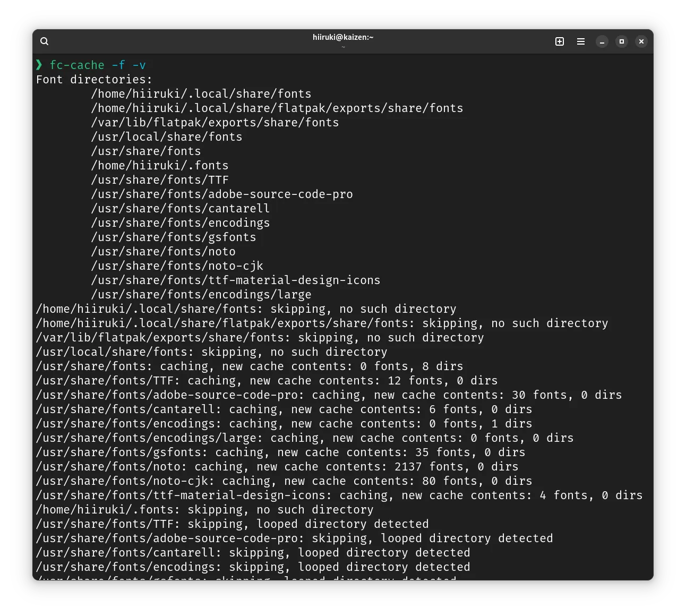
Task: Click the indented /usr/share/fonts/gsfonts path
Action: (x=174, y=237)
